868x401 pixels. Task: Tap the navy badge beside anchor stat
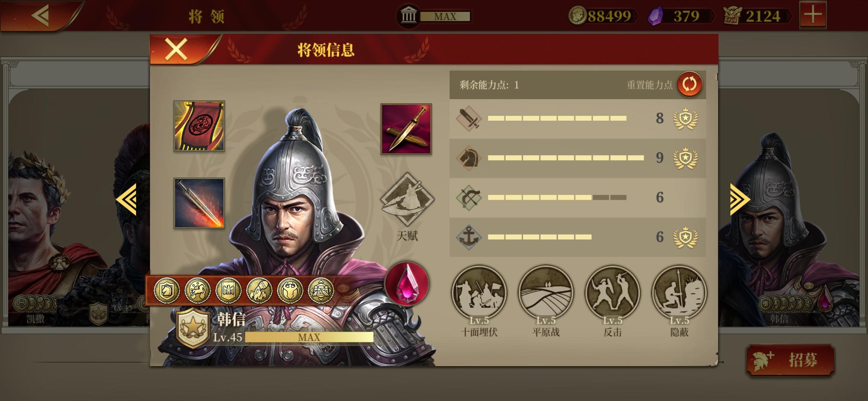click(x=685, y=237)
